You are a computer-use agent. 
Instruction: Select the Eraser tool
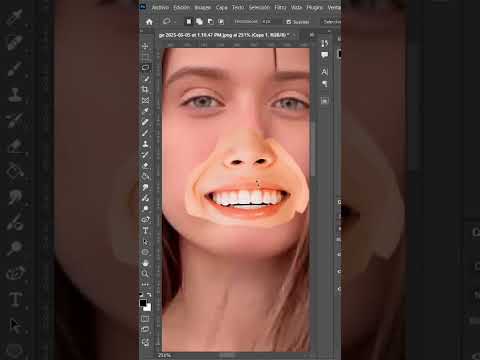point(145,165)
